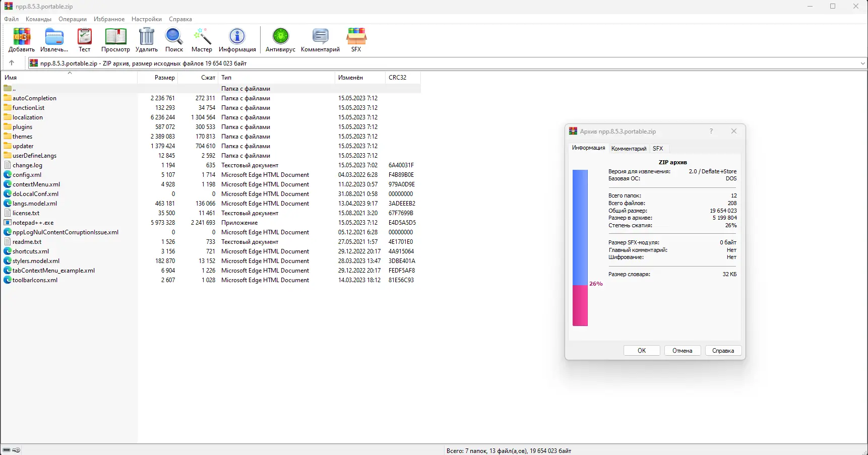Click the SFX toolbar icon
Screen dimensions: 868x455
(356, 37)
